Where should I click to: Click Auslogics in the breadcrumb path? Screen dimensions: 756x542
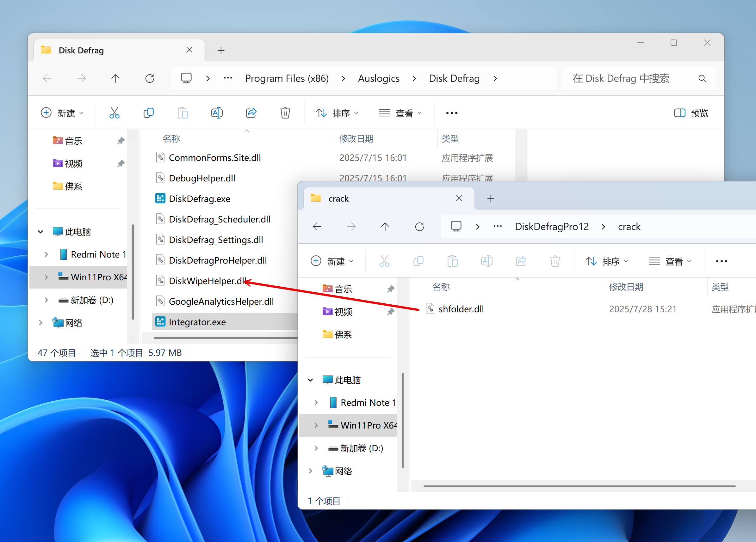(379, 79)
